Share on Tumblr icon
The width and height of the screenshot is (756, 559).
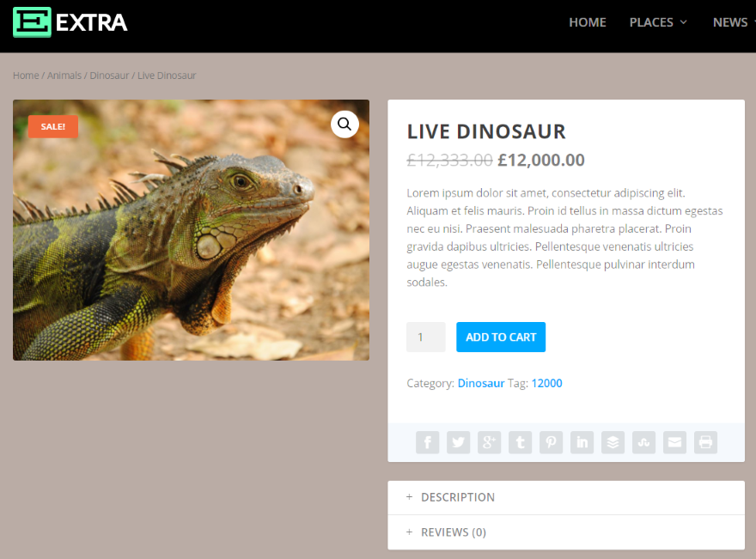point(520,442)
